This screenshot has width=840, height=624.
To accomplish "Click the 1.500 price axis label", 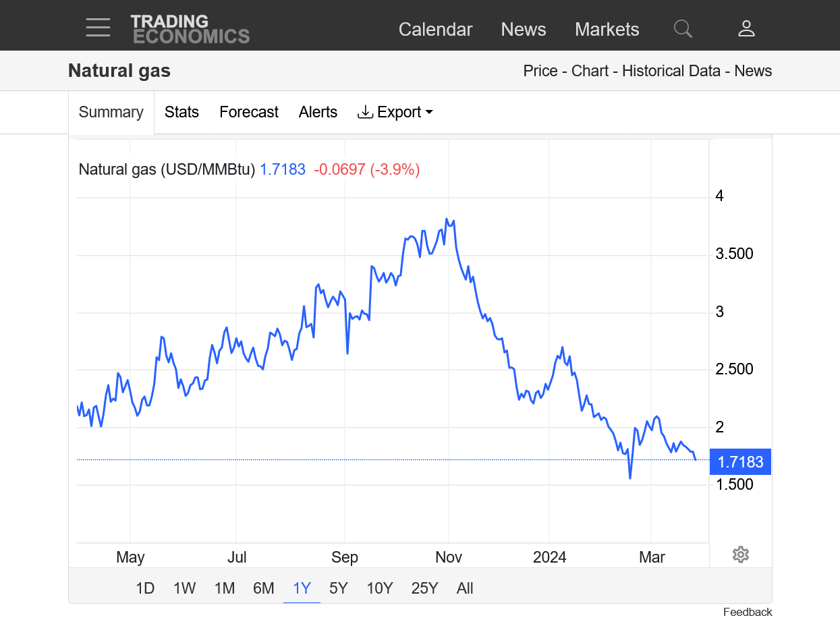I will pyautogui.click(x=734, y=484).
